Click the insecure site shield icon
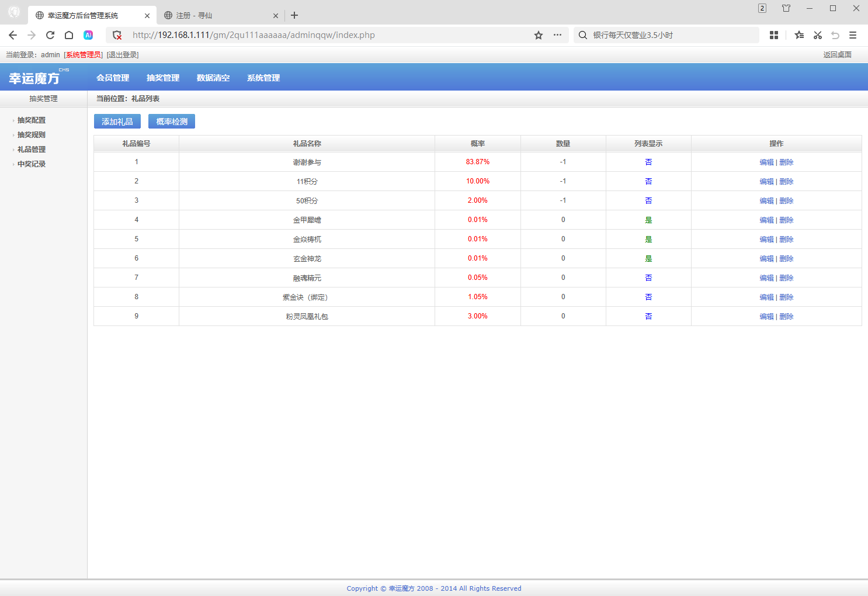Screen dimensions: 868x596 (117, 35)
